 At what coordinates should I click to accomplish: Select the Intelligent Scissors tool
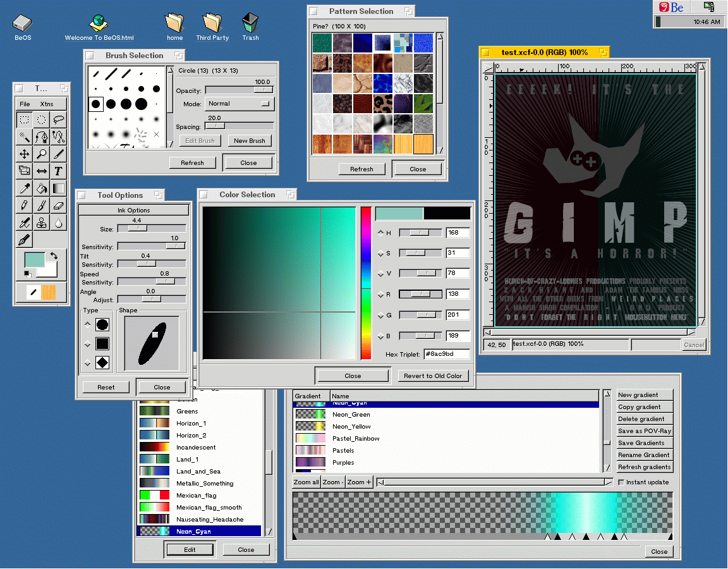coord(59,137)
